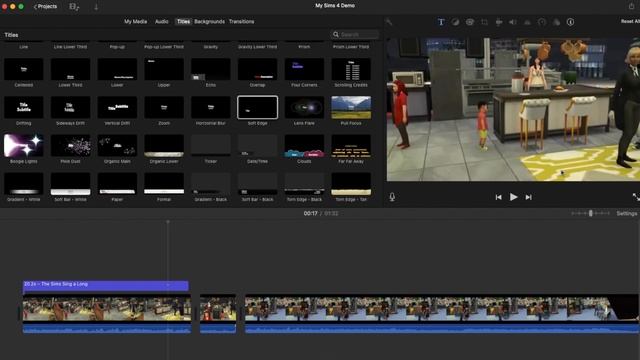This screenshot has width=640, height=360.
Task: Open the Transitions tab
Action: tap(241, 22)
